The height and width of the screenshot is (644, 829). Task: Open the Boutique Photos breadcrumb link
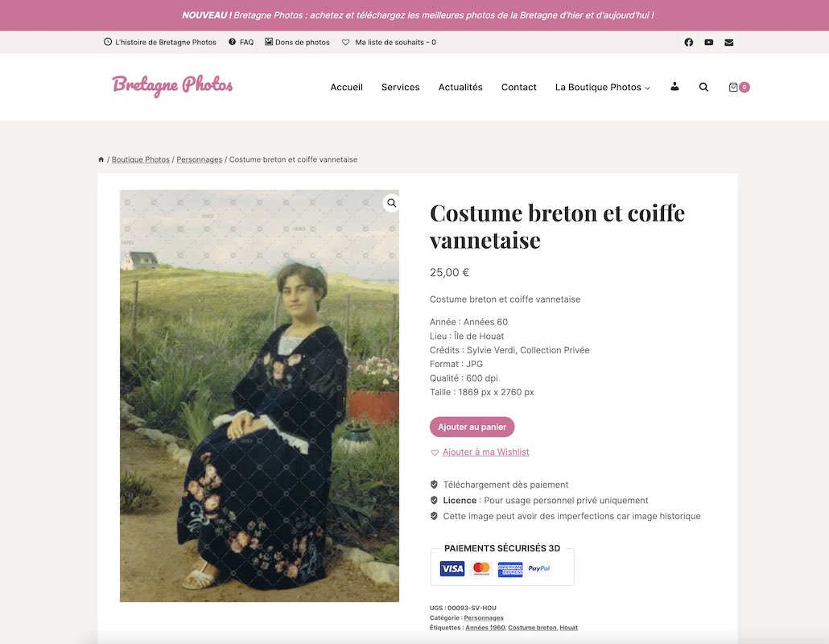[141, 159]
